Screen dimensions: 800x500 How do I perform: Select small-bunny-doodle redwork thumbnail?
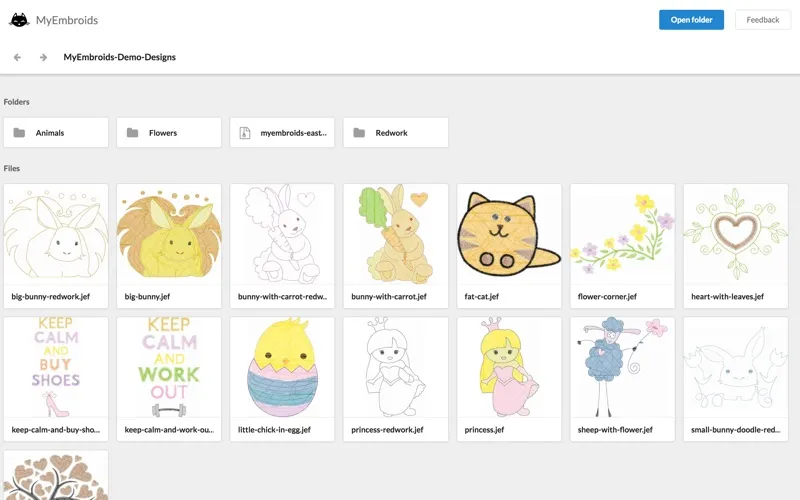736,367
